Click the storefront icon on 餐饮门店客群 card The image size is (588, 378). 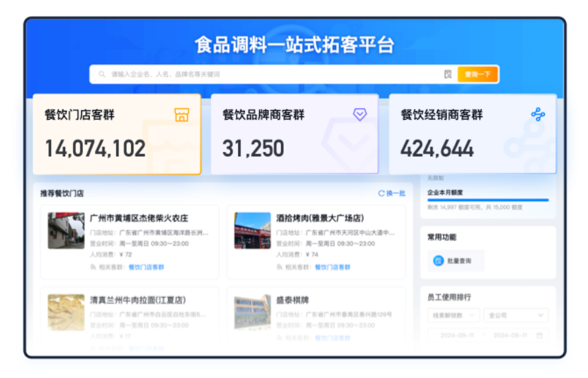pyautogui.click(x=182, y=115)
